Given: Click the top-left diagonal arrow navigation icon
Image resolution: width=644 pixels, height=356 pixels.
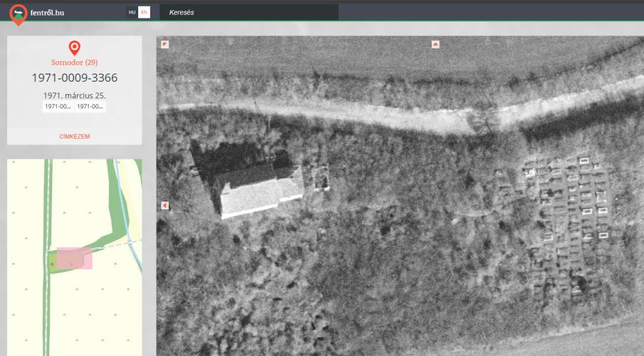Looking at the screenshot, I should tap(165, 44).
